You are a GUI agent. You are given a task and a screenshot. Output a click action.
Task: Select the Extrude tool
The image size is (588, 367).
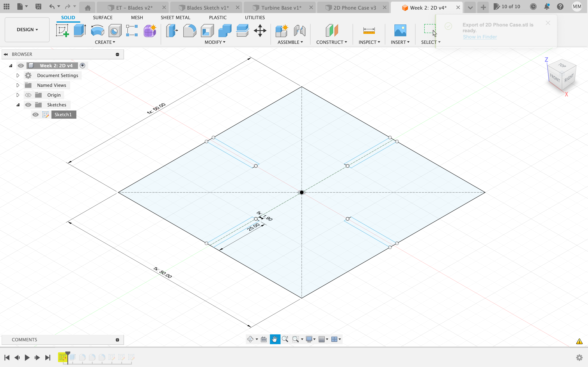(79, 31)
